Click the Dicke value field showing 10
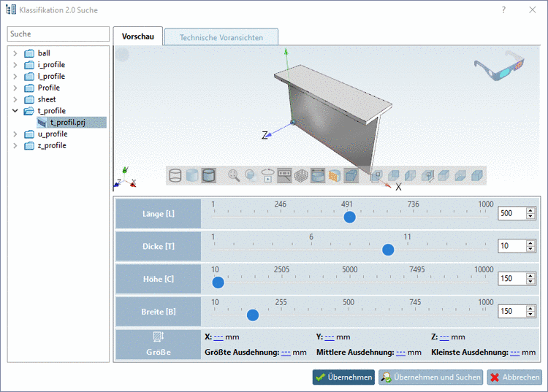Viewport: 548px width, 392px height. (511, 246)
